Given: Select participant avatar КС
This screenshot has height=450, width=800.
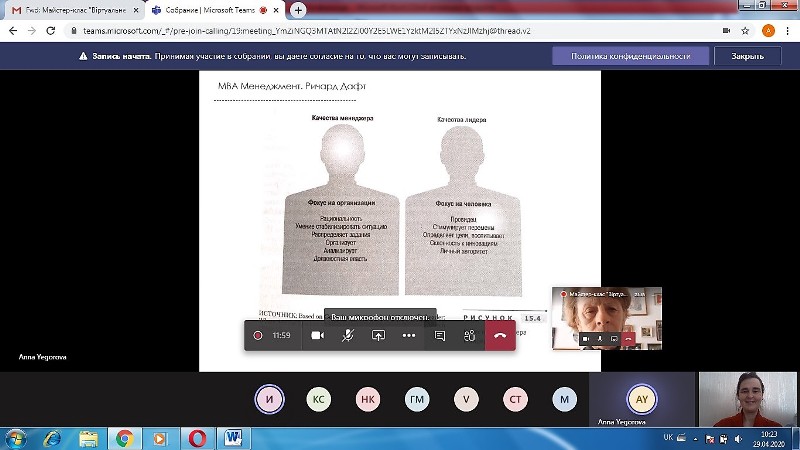Looking at the screenshot, I should (x=319, y=399).
